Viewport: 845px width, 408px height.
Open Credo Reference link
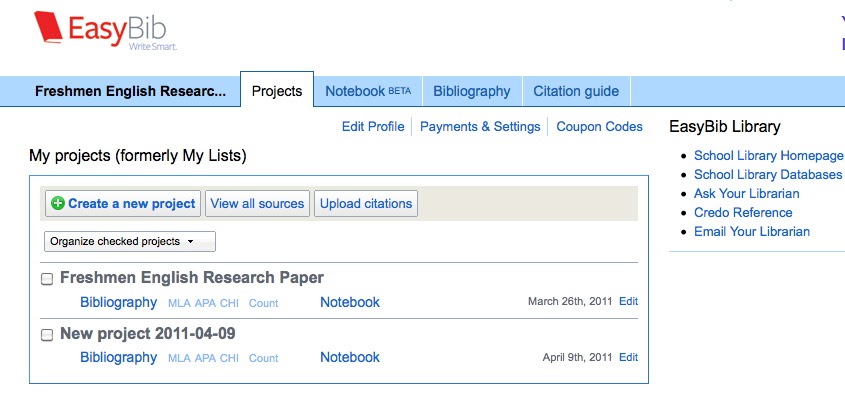743,213
